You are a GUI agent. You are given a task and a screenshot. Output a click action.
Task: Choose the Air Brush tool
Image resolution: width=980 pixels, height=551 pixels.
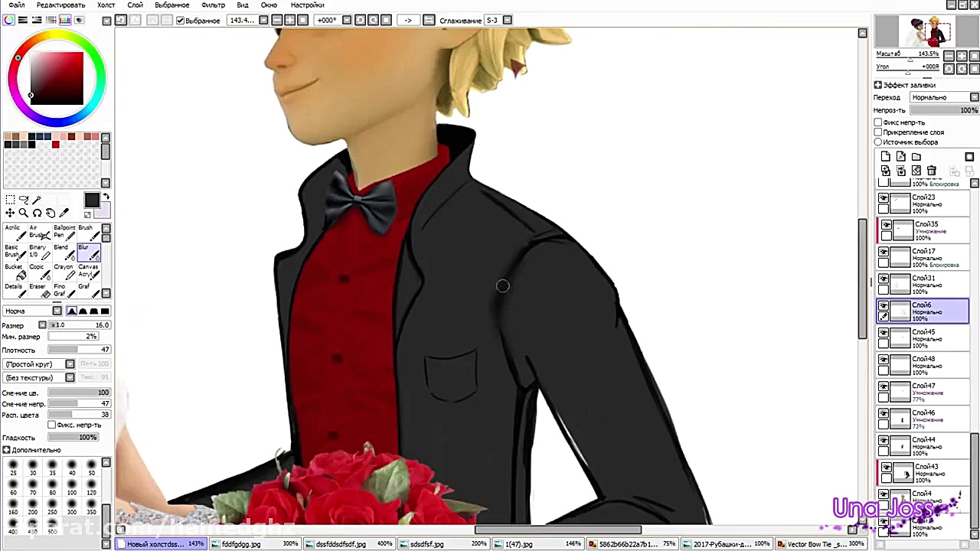click(x=38, y=232)
